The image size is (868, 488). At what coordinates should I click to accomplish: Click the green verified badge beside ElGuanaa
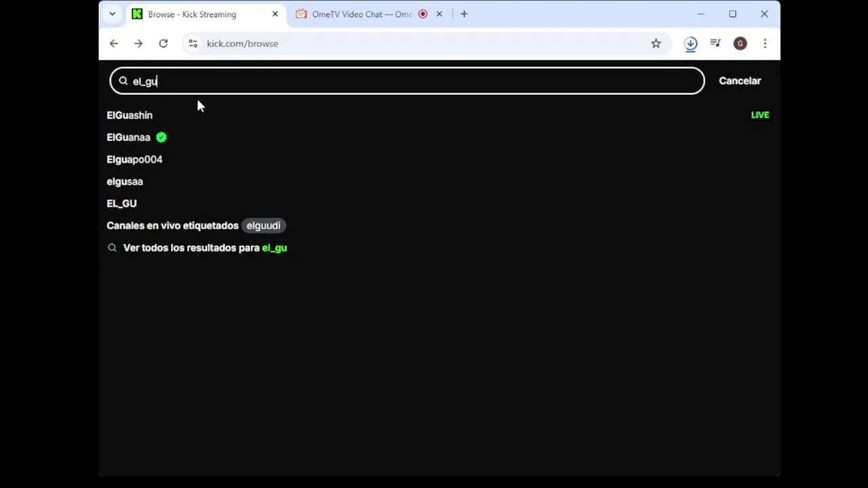click(161, 137)
